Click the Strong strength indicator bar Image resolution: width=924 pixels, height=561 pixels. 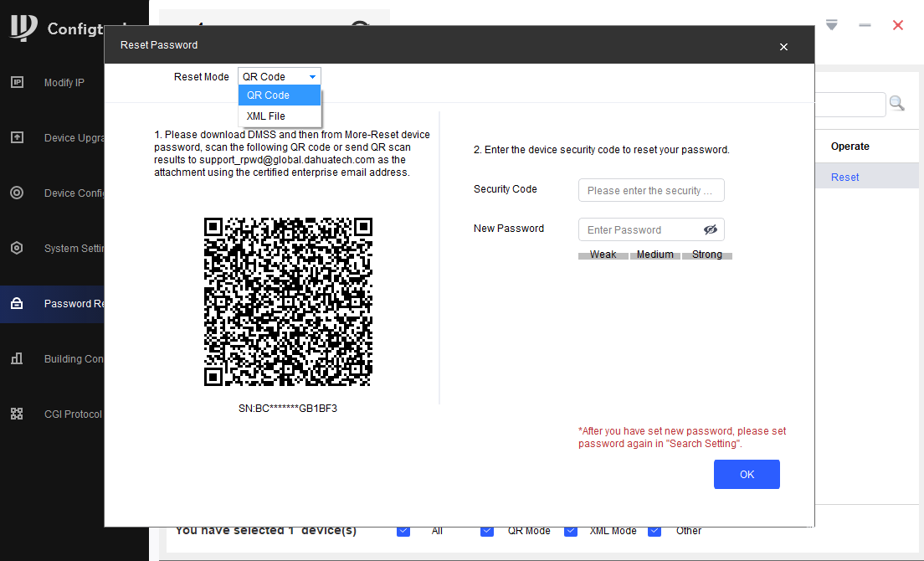(x=706, y=255)
